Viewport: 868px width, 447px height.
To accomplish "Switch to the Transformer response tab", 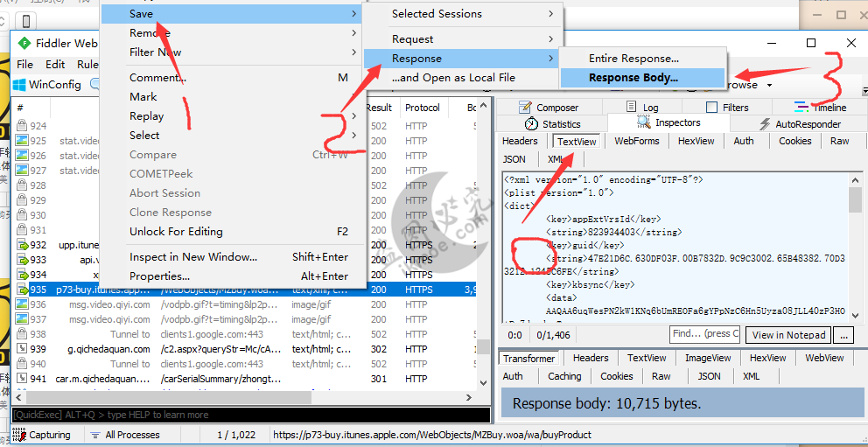I will 528,359.
